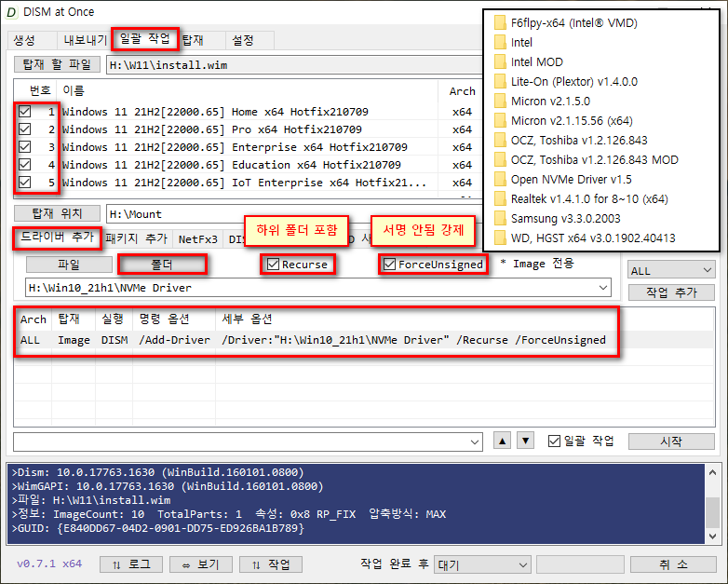Click the GUID line in the log

[x=158, y=528]
